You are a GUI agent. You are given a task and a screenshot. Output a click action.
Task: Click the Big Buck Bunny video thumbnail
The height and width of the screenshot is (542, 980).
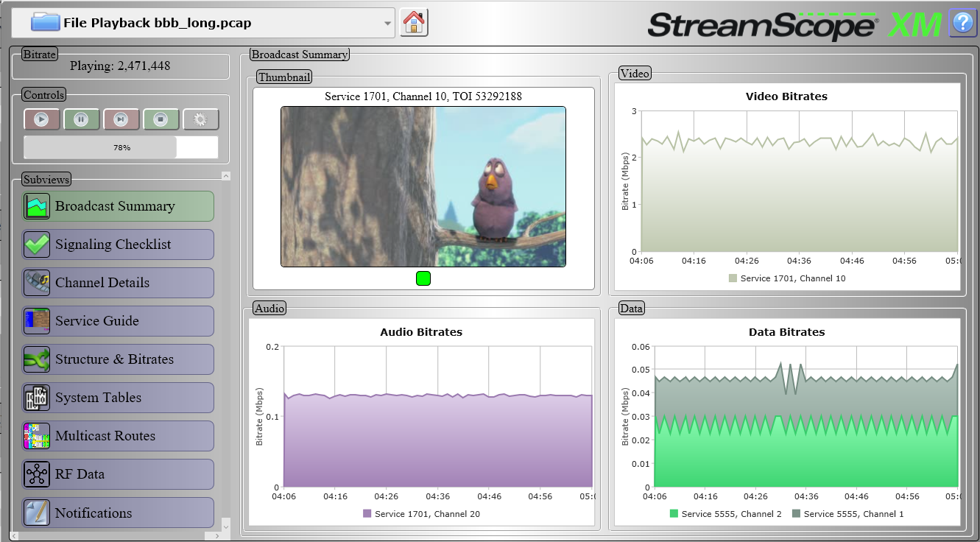point(423,186)
